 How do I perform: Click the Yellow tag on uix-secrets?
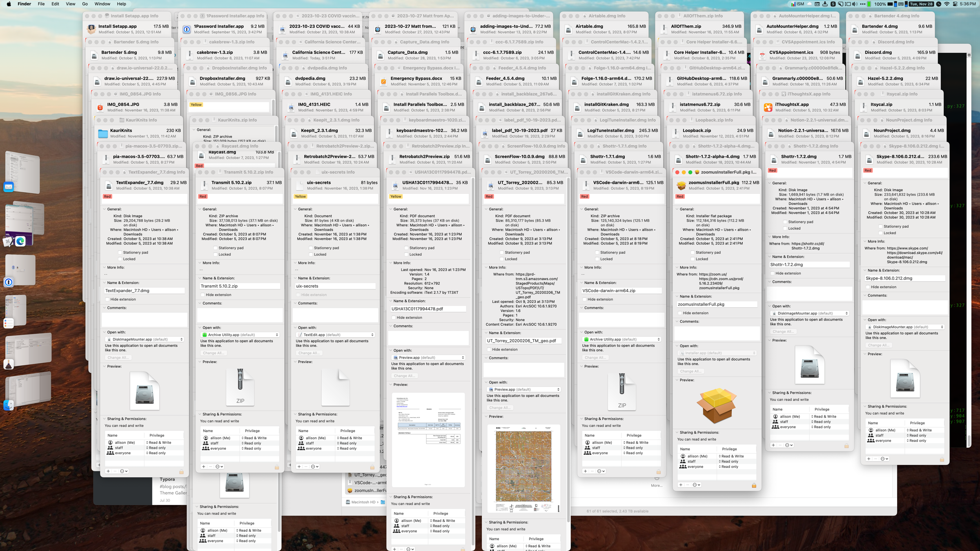click(x=300, y=197)
